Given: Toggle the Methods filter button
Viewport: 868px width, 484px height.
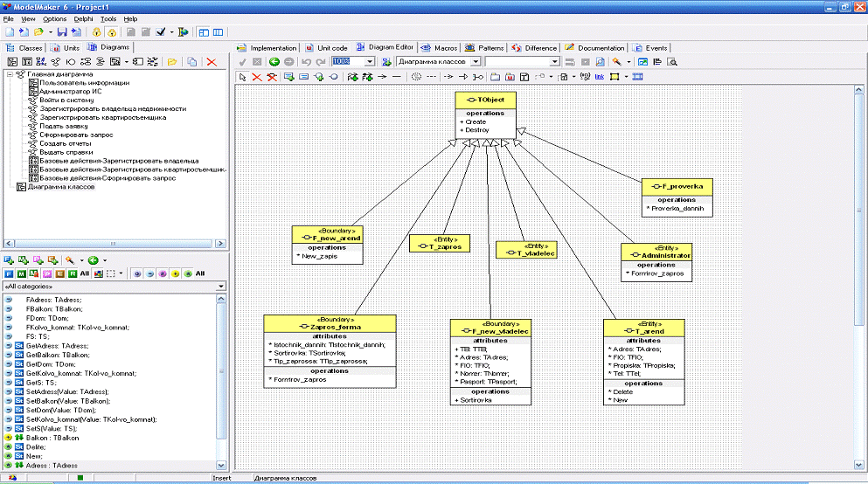Looking at the screenshot, I should click(x=21, y=273).
